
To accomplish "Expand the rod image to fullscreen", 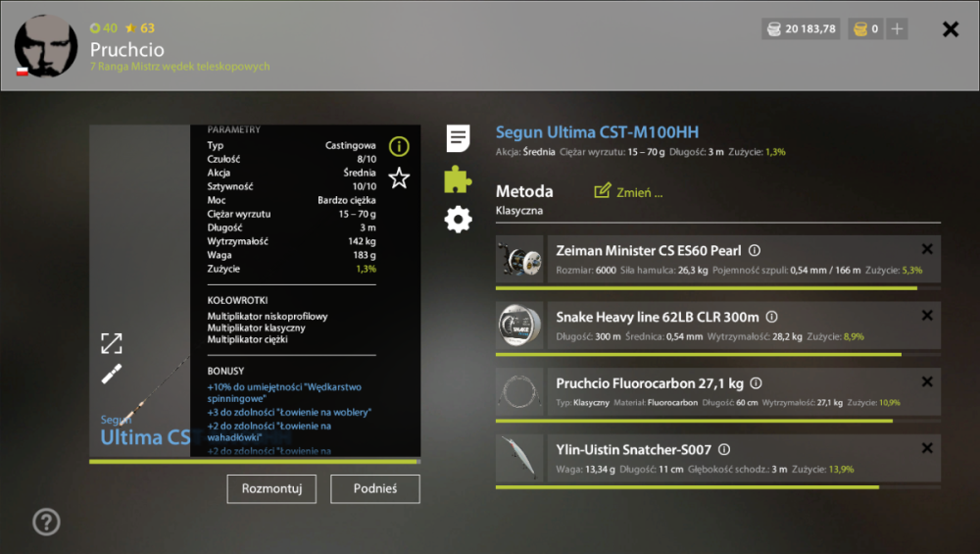I will [x=112, y=343].
